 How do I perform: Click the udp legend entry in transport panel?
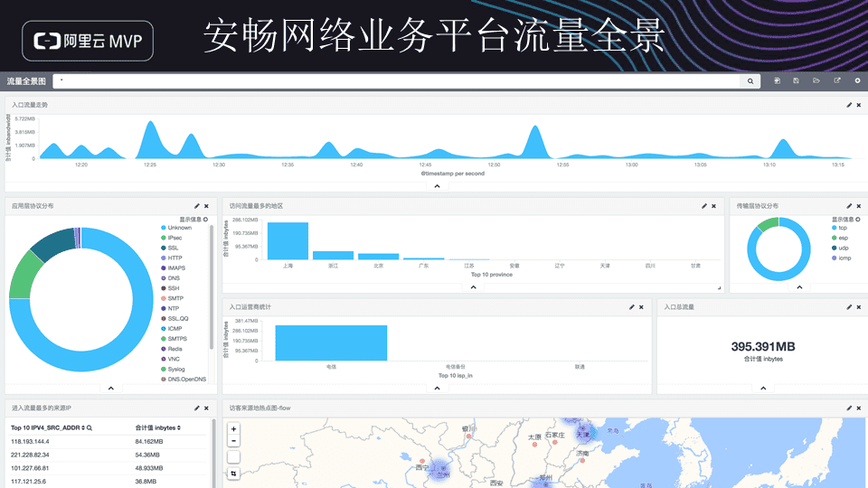click(840, 248)
